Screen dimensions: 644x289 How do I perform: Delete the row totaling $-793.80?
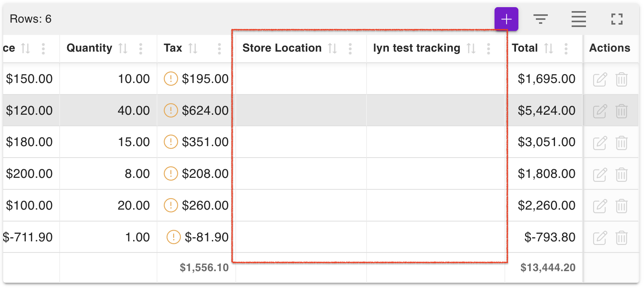[622, 238]
